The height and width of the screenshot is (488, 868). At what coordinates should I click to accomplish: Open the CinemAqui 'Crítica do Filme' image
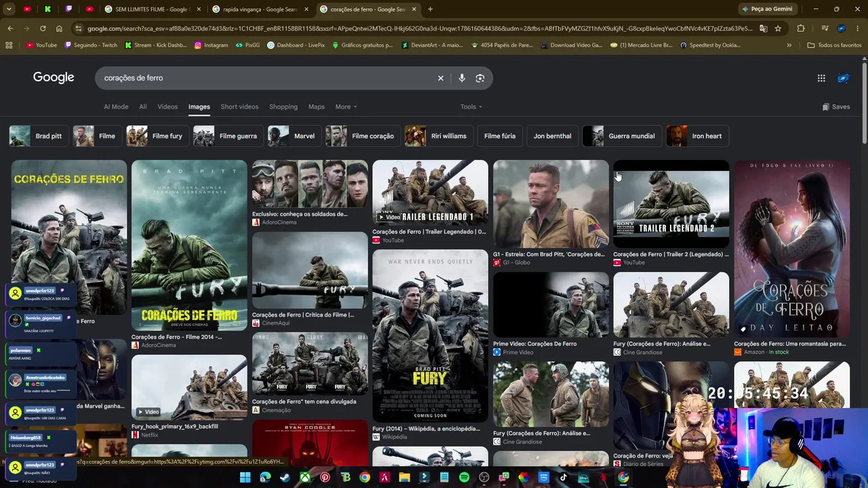(310, 270)
